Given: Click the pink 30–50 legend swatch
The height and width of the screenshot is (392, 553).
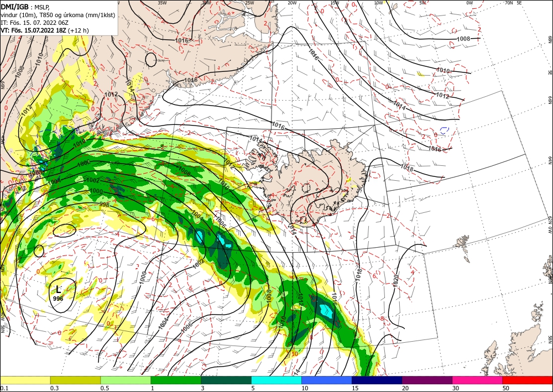Looking at the screenshot, I should pyautogui.click(x=477, y=380).
